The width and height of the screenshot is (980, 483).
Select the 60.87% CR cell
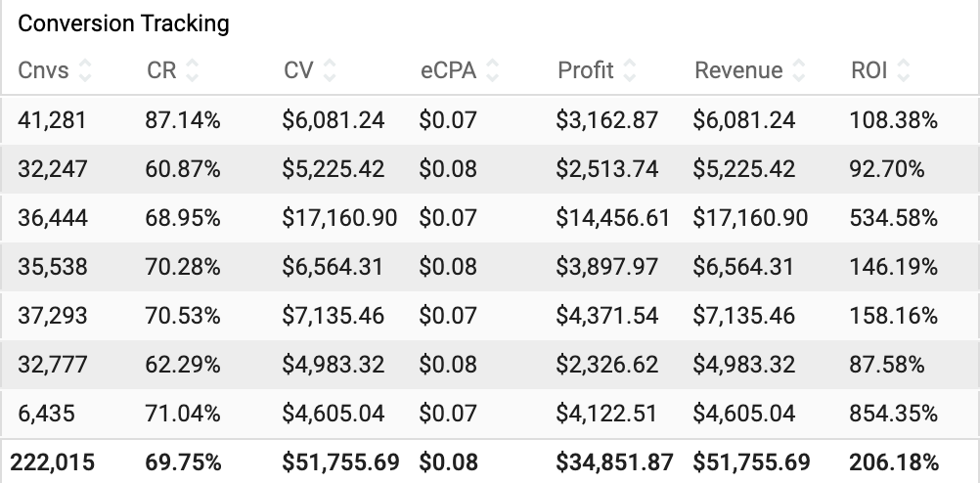pyautogui.click(x=183, y=169)
